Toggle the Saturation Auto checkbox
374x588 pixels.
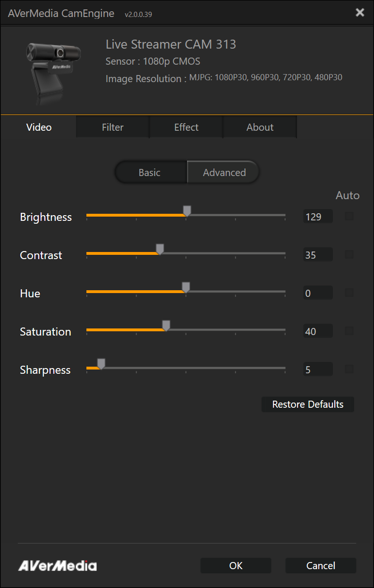(349, 331)
